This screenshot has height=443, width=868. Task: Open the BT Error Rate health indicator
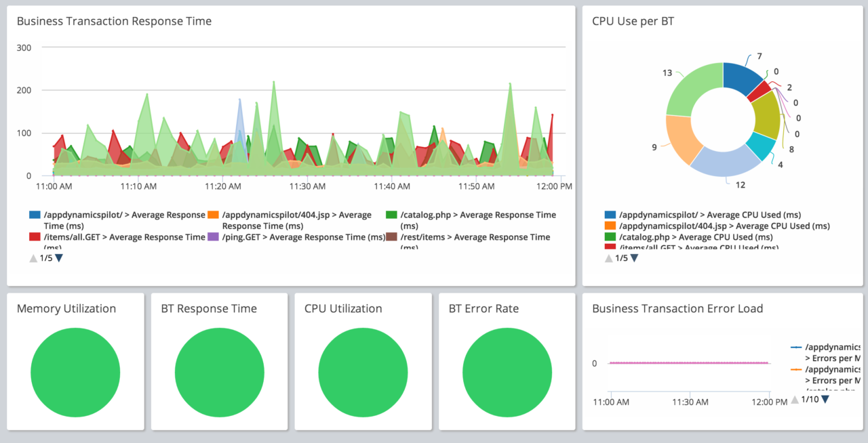click(x=507, y=372)
